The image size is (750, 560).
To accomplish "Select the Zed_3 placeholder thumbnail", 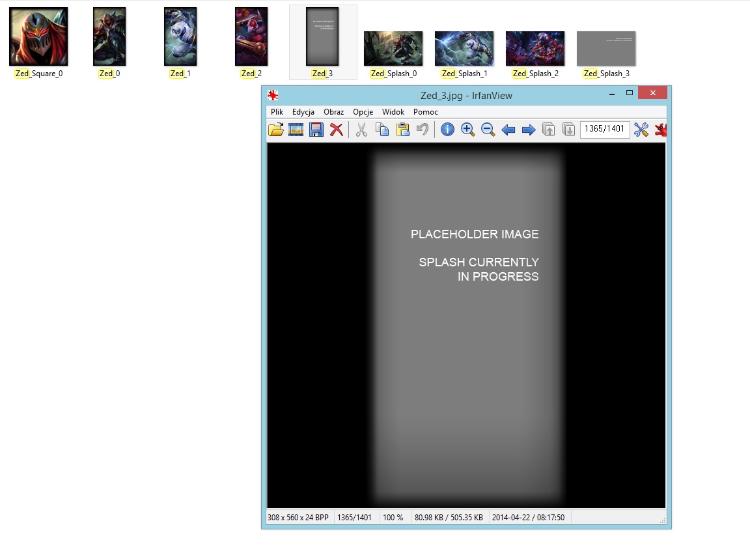I will click(322, 36).
